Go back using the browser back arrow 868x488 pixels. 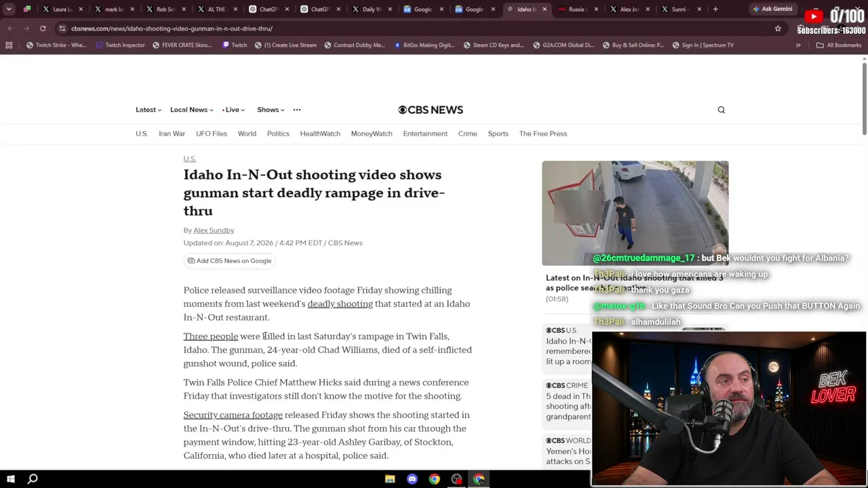point(10,28)
